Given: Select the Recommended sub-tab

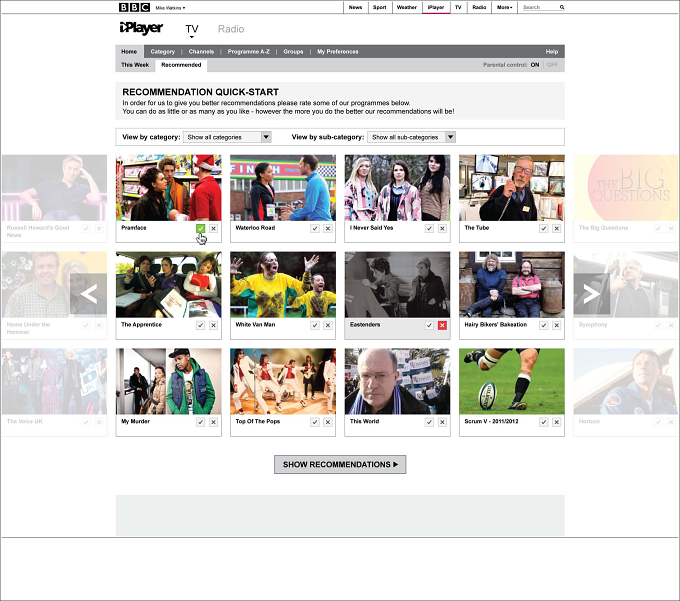Looking at the screenshot, I should coord(181,65).
